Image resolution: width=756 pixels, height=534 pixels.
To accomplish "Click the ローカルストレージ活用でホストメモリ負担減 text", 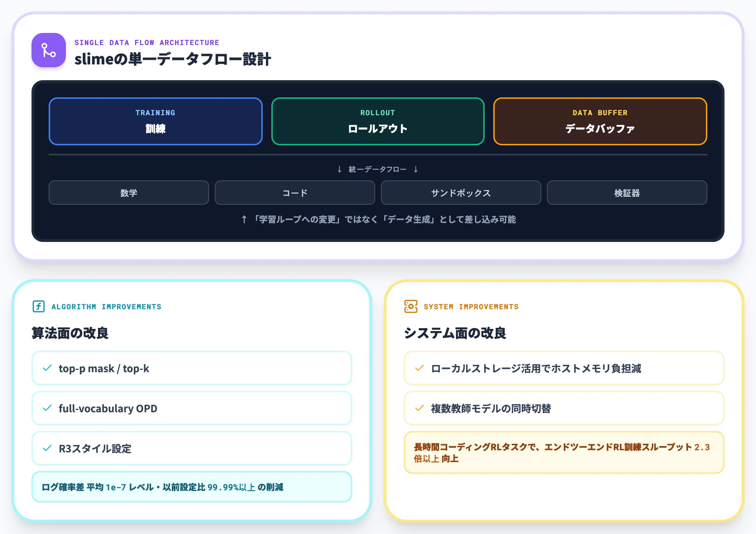I will click(x=536, y=368).
